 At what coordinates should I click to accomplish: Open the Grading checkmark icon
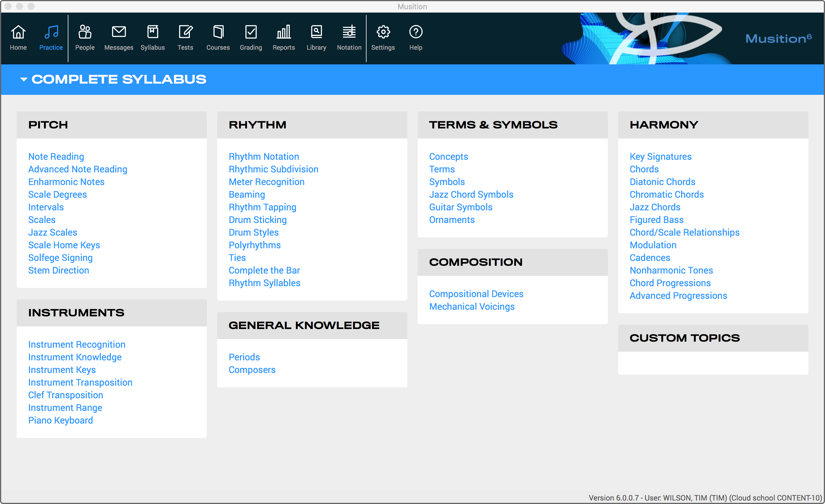[250, 32]
